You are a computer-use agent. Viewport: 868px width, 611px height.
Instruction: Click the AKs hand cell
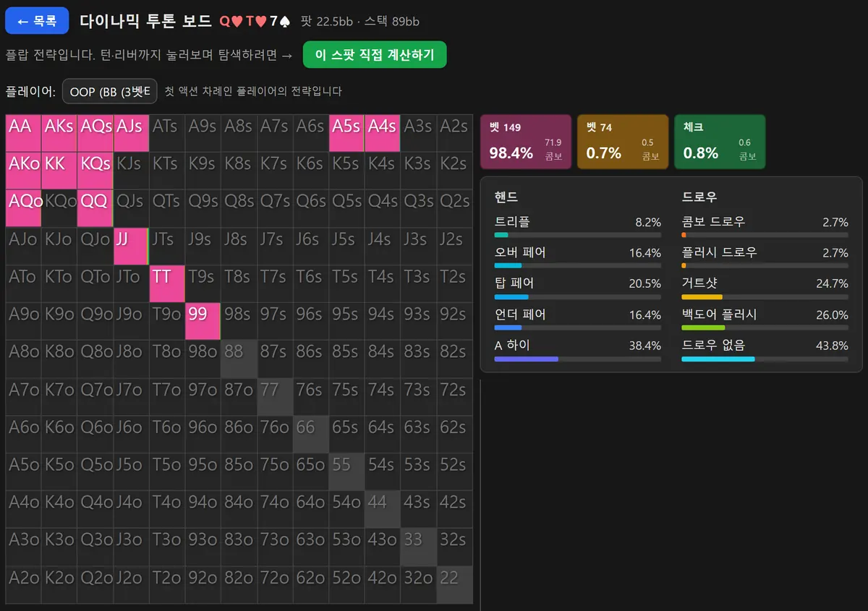[x=59, y=133]
